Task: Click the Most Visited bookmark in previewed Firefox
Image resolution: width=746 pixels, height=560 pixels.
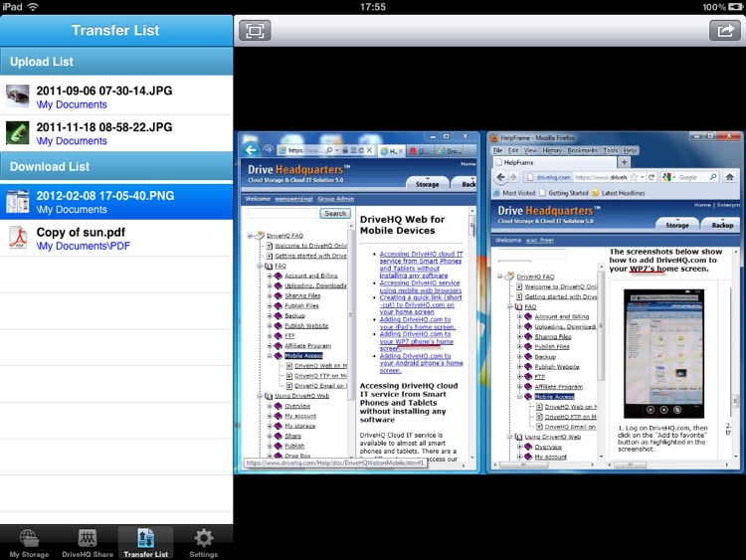Action: [x=514, y=193]
